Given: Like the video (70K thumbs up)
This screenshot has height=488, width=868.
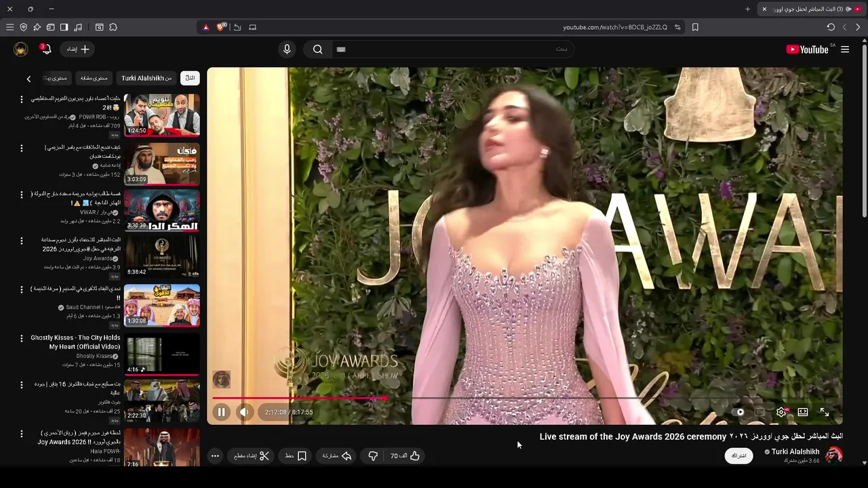Looking at the screenshot, I should 405,456.
